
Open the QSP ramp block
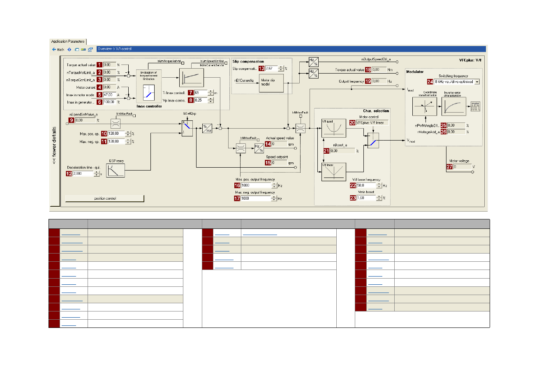pos(116,171)
